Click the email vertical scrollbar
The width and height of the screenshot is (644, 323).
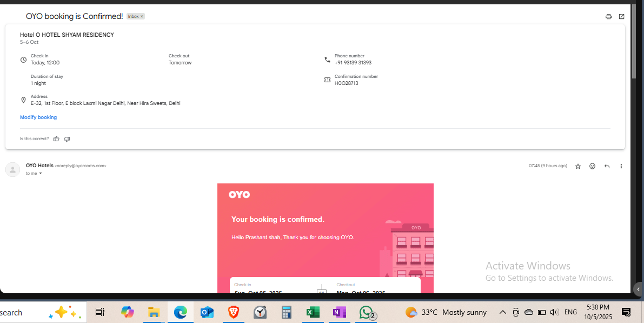(x=634, y=49)
